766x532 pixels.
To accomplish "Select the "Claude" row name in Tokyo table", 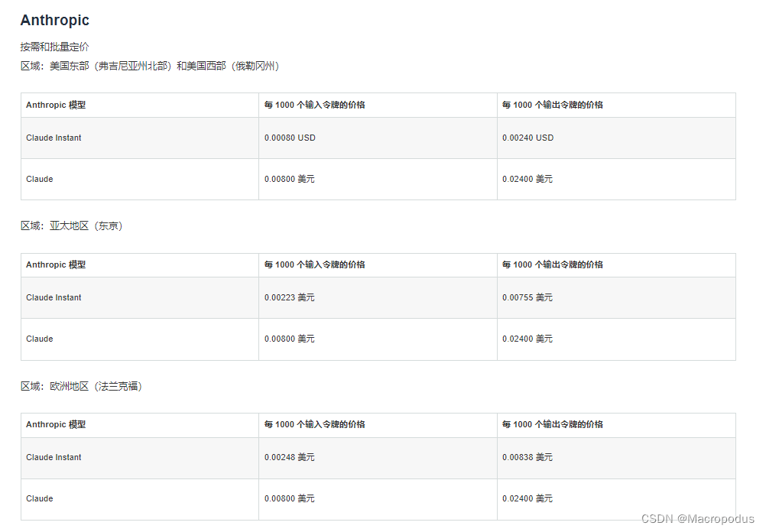I will tap(40, 339).
